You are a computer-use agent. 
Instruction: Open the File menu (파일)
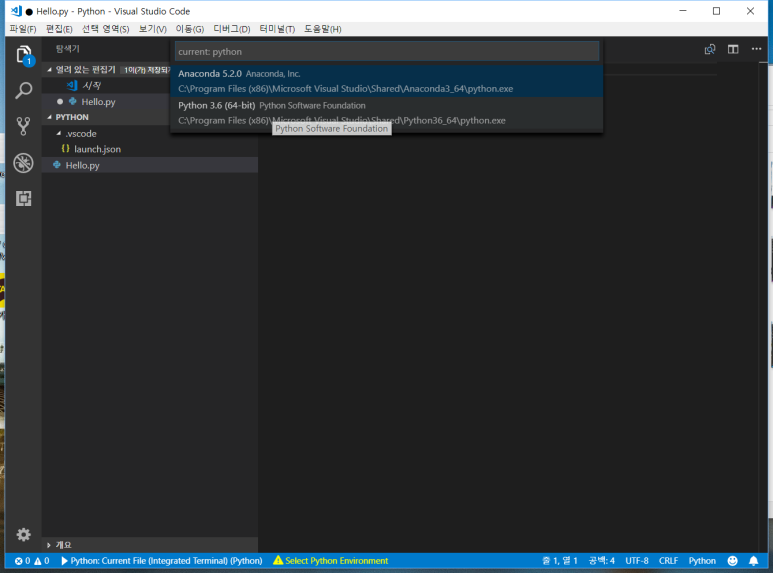(x=23, y=29)
